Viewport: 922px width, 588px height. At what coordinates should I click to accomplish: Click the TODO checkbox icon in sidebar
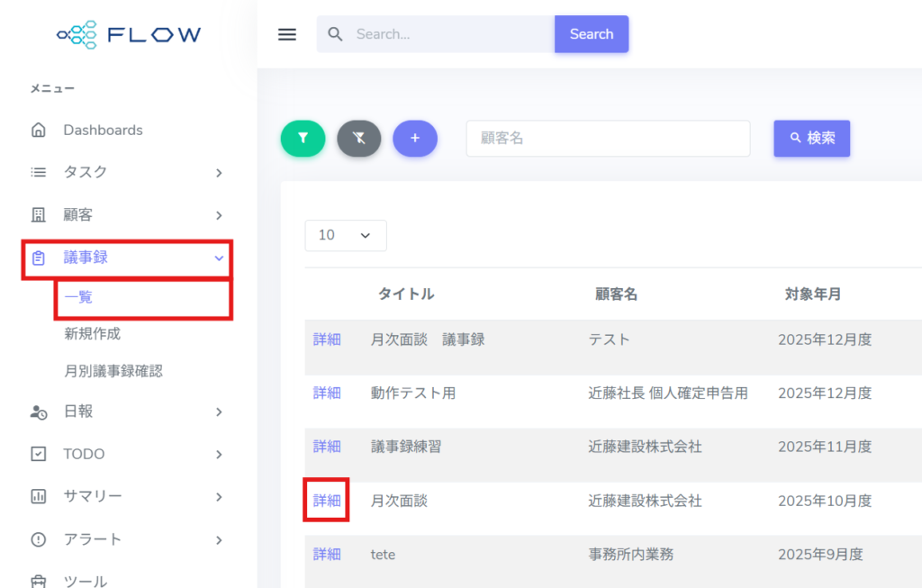39,454
